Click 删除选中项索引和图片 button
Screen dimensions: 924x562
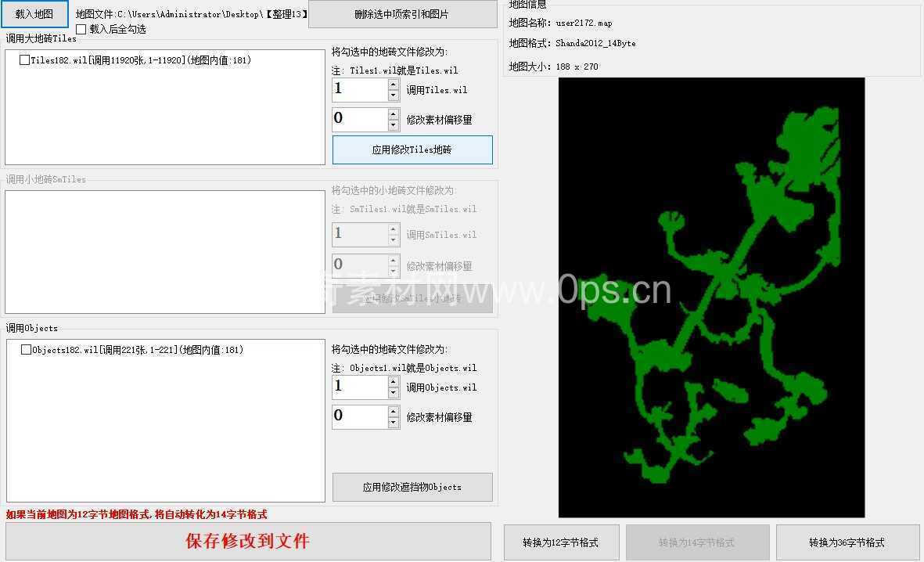click(x=402, y=14)
